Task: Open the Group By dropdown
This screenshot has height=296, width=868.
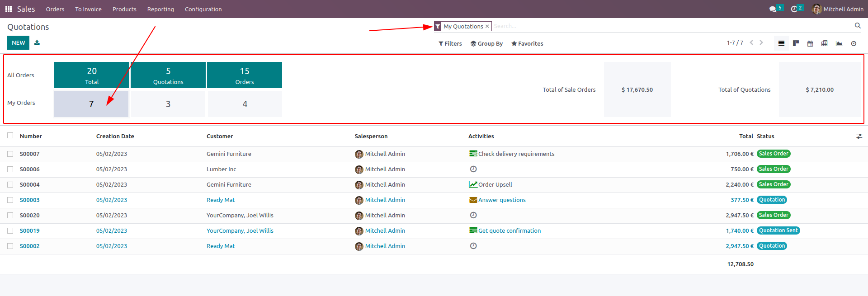Action: click(486, 43)
